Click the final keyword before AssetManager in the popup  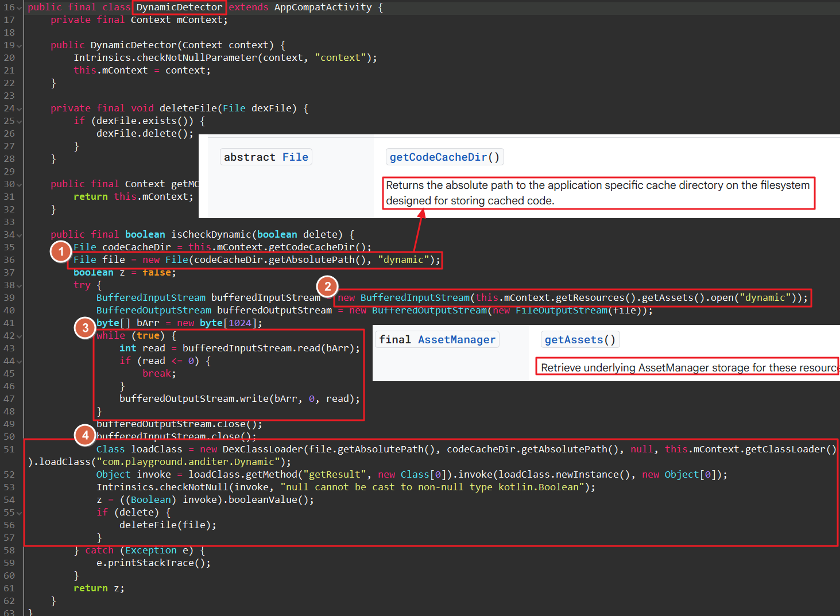pyautogui.click(x=395, y=340)
